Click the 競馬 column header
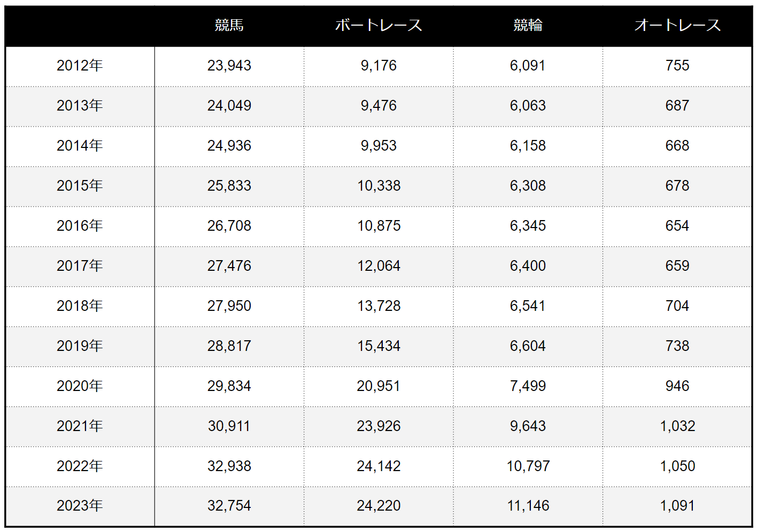The width and height of the screenshot is (757, 532). [x=229, y=25]
